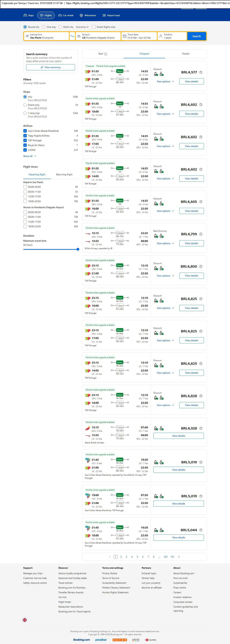
Task: Click View details for the BRL4,928 Iberia flight
Action: pos(179,436)
